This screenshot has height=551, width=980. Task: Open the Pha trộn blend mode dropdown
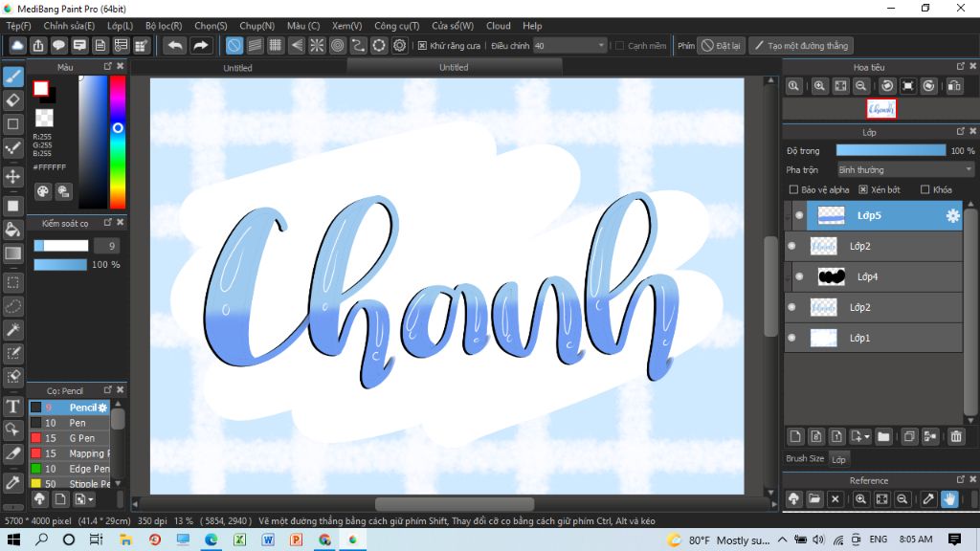[905, 170]
